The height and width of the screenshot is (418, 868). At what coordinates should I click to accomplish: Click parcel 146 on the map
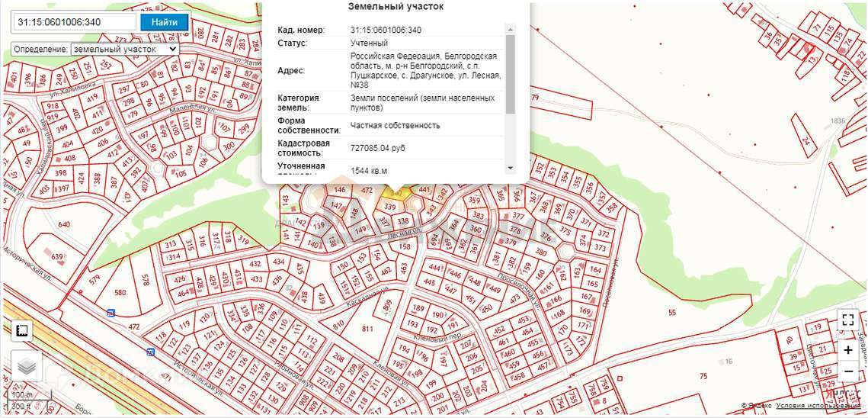(x=340, y=190)
